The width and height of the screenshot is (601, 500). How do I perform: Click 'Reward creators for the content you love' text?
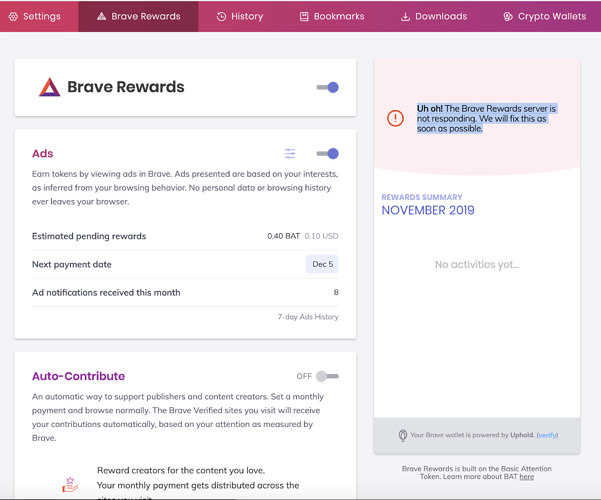point(181,470)
